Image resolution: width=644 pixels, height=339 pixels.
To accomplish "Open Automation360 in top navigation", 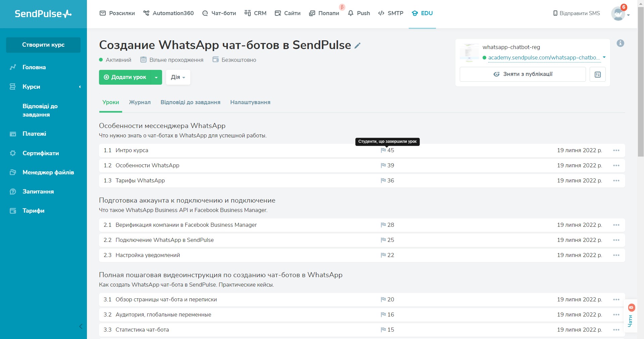I will tap(168, 13).
